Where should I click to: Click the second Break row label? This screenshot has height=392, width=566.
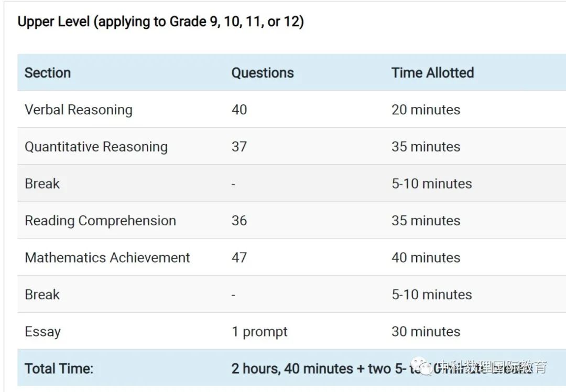pos(42,295)
